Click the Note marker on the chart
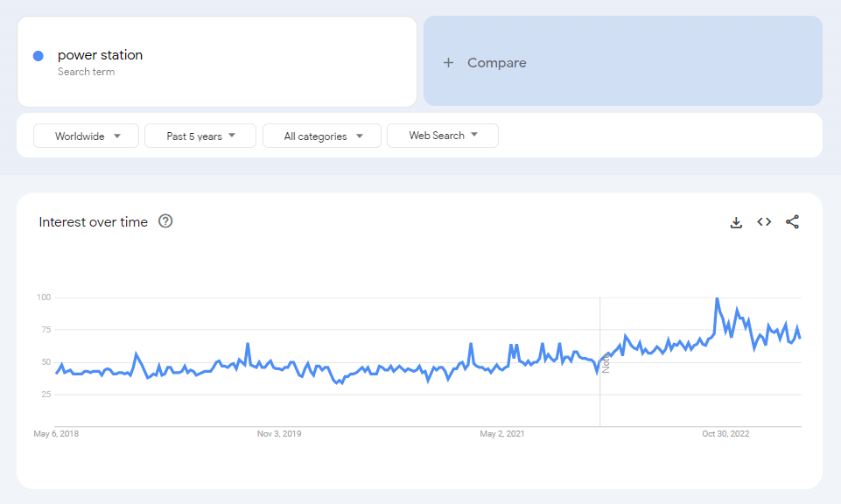841x504 pixels. tap(605, 362)
